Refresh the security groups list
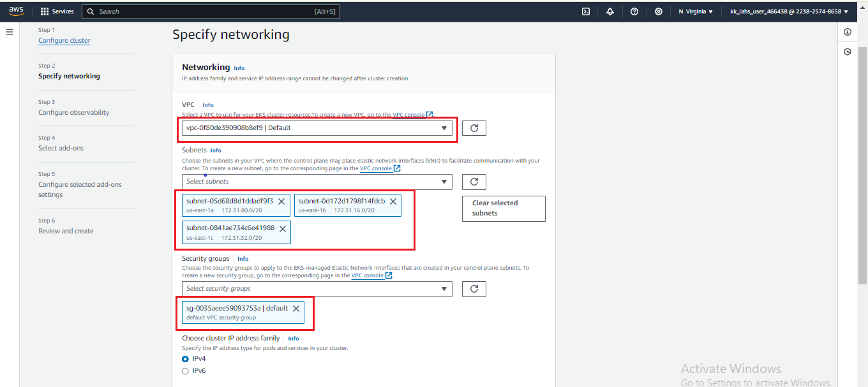This screenshot has height=387, width=868. click(474, 288)
